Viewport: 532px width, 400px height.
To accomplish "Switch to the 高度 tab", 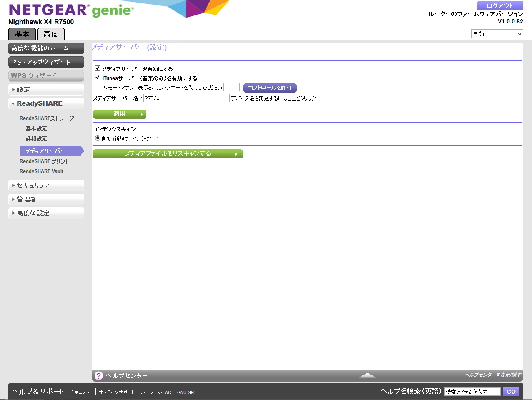I will [51, 34].
